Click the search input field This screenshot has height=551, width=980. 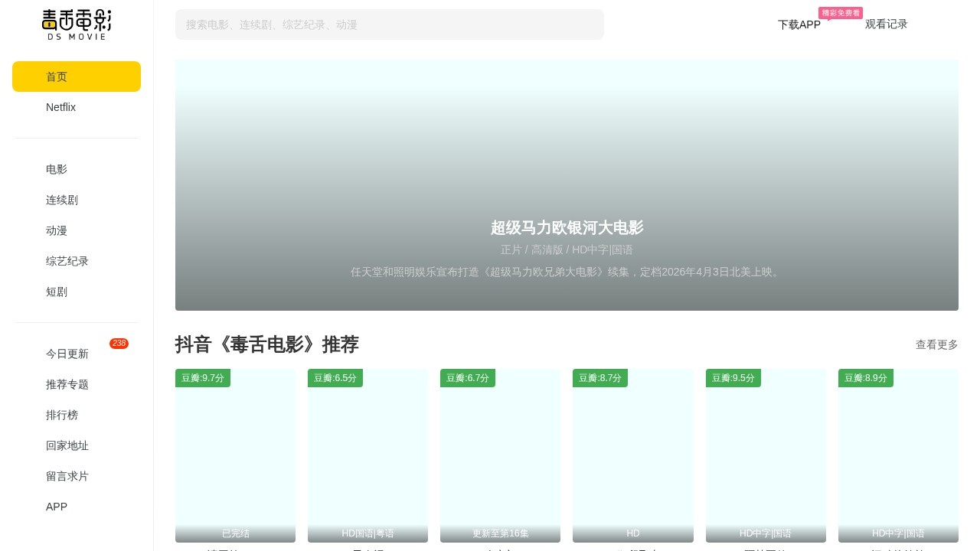tap(389, 24)
